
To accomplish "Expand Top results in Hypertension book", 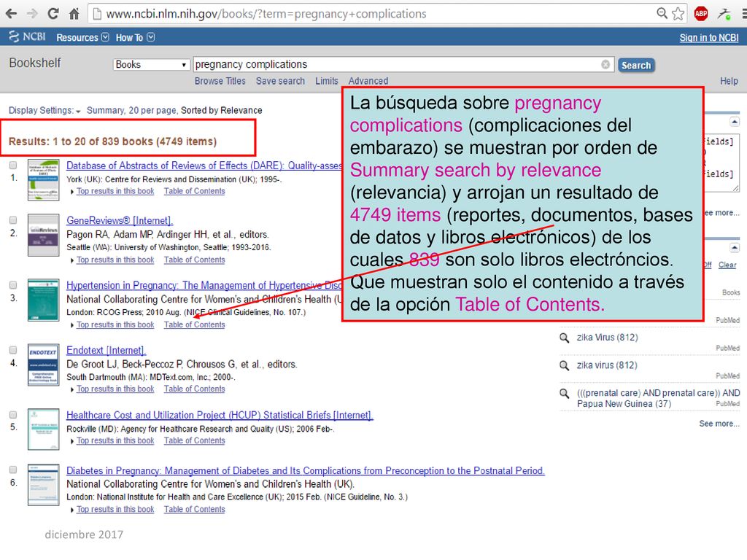I will pyautogui.click(x=112, y=324).
